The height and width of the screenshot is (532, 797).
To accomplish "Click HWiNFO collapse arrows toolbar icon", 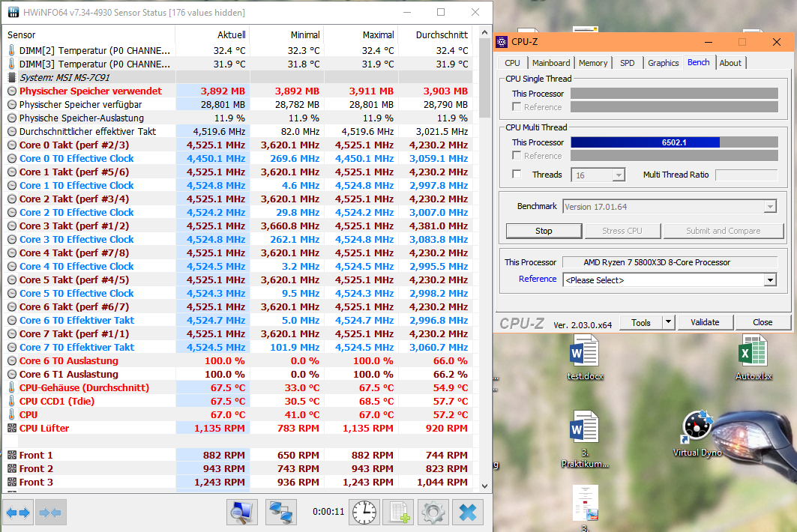I will point(50,513).
